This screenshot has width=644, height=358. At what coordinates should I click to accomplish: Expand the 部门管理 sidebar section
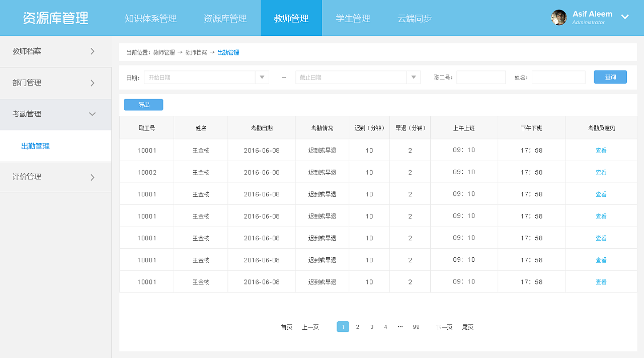tap(55, 83)
